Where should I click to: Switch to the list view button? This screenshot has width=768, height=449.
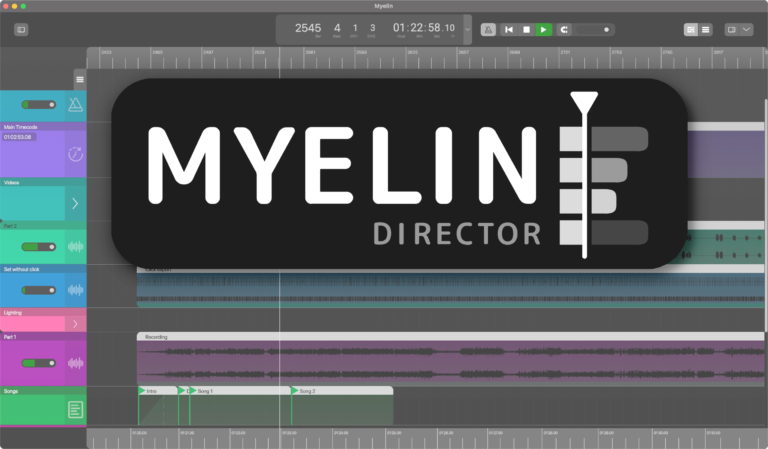pos(706,30)
